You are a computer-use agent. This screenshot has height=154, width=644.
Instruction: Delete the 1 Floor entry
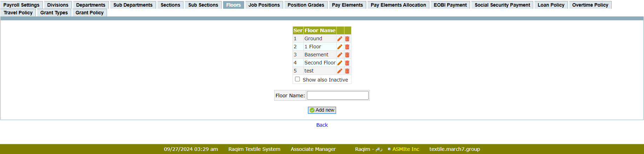[x=347, y=47]
